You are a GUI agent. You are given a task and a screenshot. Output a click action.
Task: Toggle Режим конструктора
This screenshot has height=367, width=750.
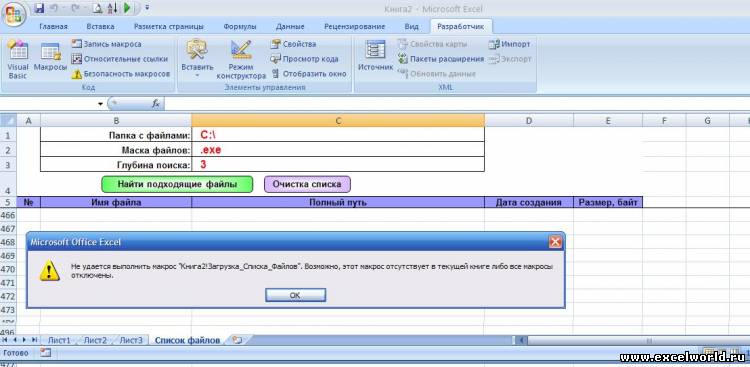[241, 60]
